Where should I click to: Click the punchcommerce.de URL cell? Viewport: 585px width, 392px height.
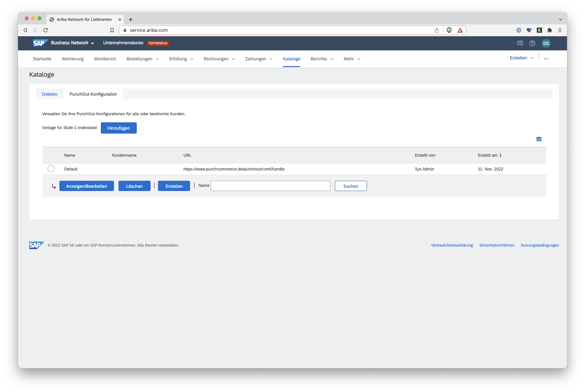click(x=234, y=169)
